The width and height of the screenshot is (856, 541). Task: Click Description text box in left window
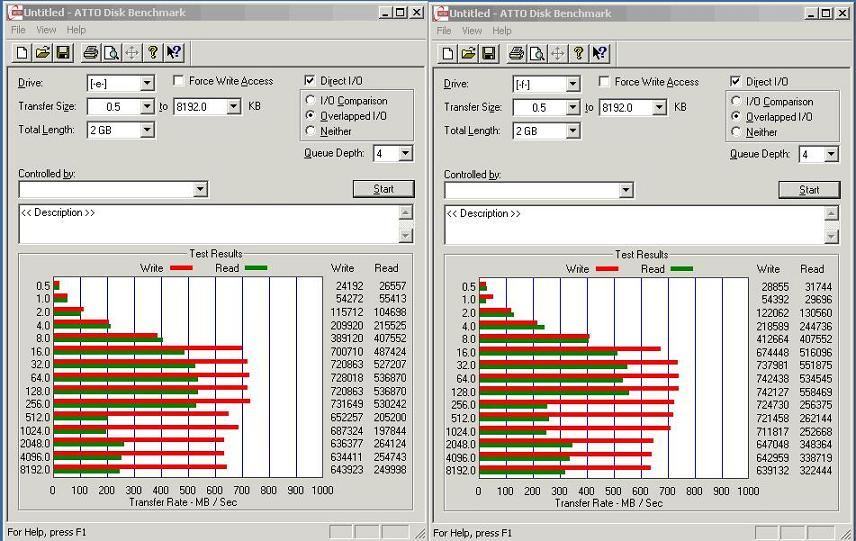[209, 224]
